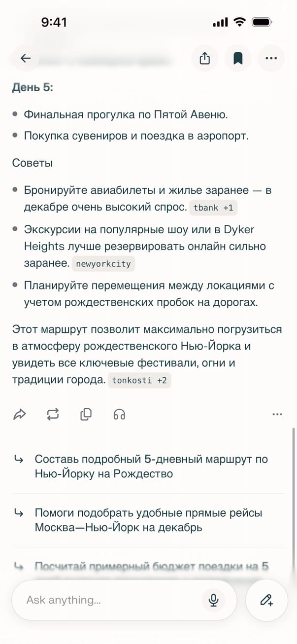Open the newyorkcity source citation
Screen dimensions: 297x644
pyautogui.click(x=103, y=264)
